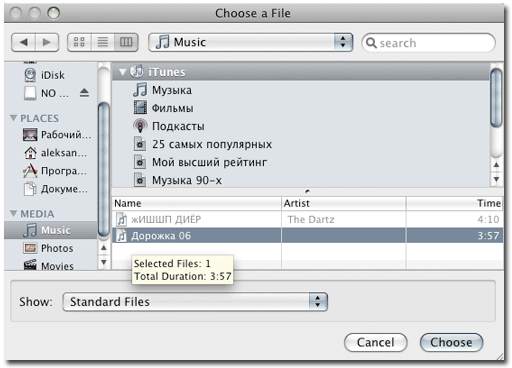Click the 25 самых популярных gear icon
The width and height of the screenshot is (512, 368).
140,144
